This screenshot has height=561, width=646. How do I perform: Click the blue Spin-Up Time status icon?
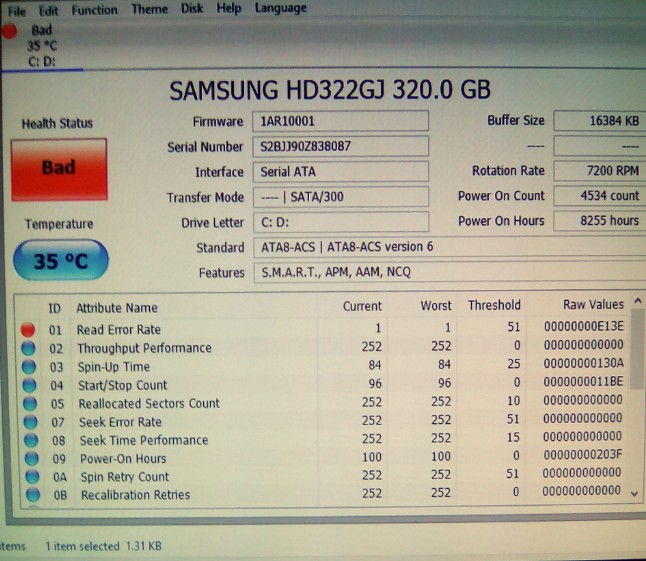point(28,367)
